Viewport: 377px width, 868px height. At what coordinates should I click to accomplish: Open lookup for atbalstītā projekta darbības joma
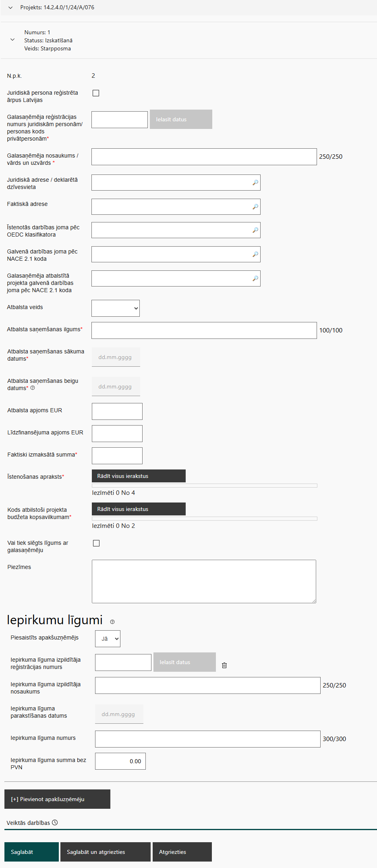coord(255,279)
